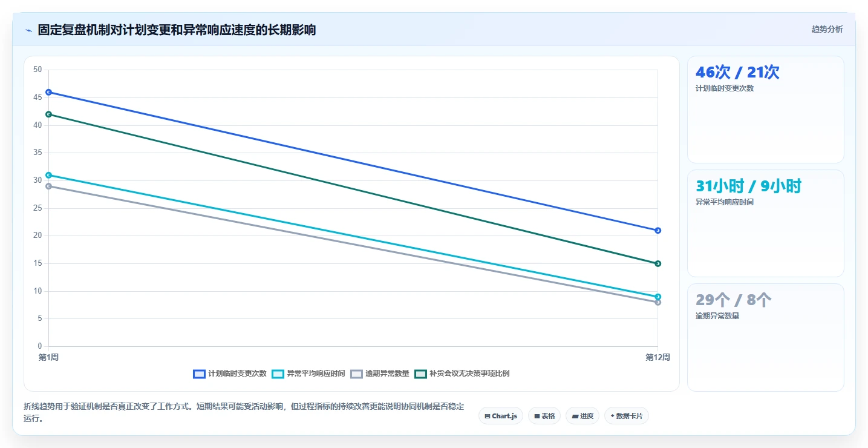Click the y-axis value 50
Viewport: 868px width, 448px height.
pos(38,70)
